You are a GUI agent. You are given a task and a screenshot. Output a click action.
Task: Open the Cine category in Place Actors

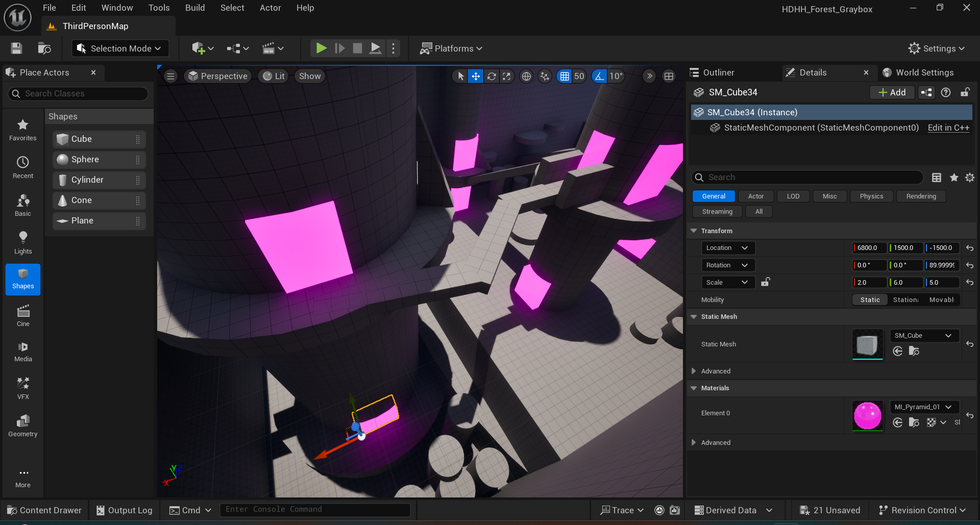tap(23, 316)
